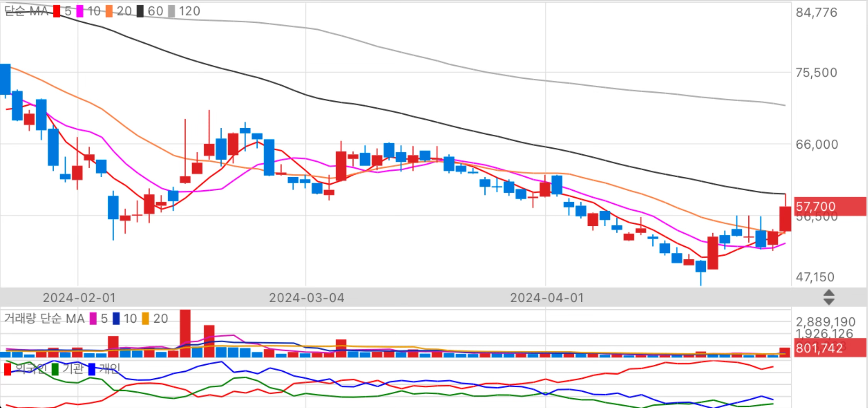Viewport: 868px width, 408px height.
Task: Click the red 외국인 legend swatch
Action: coord(7,369)
